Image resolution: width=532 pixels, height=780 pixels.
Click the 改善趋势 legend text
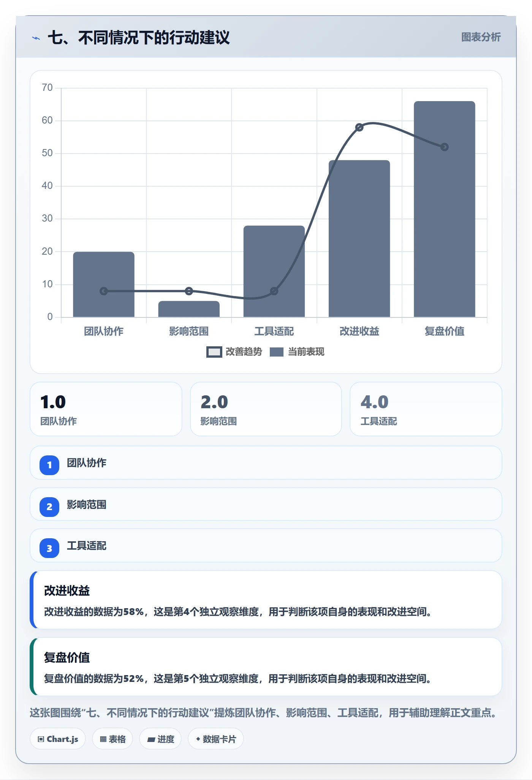click(244, 352)
